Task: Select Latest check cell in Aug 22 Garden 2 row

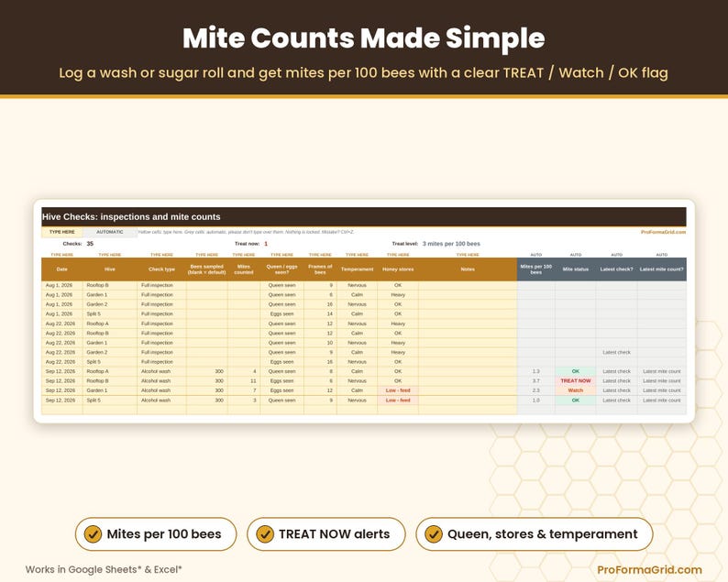Action: pyautogui.click(x=616, y=352)
